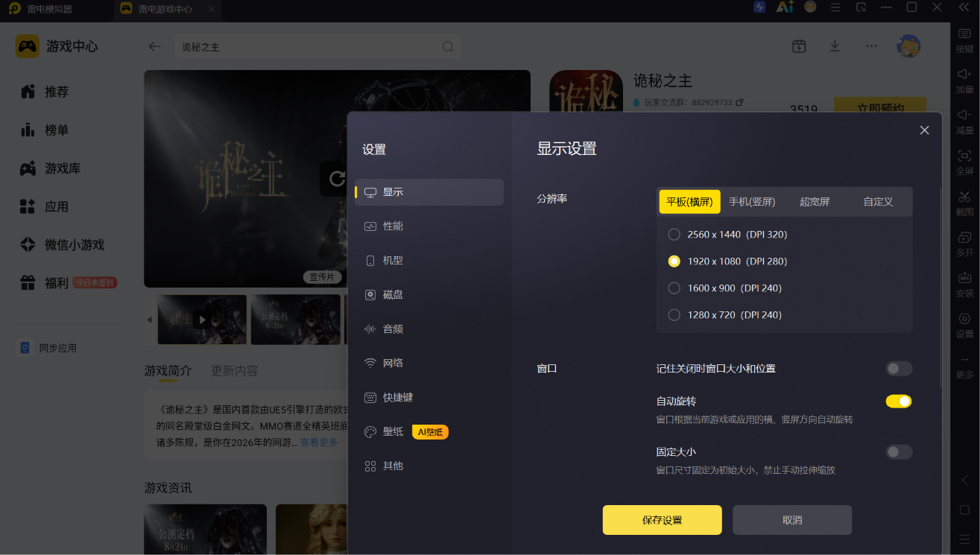Screen dimensions: 980x555
Task: Switch to 平板(横屏) resolution tab
Action: pos(689,202)
